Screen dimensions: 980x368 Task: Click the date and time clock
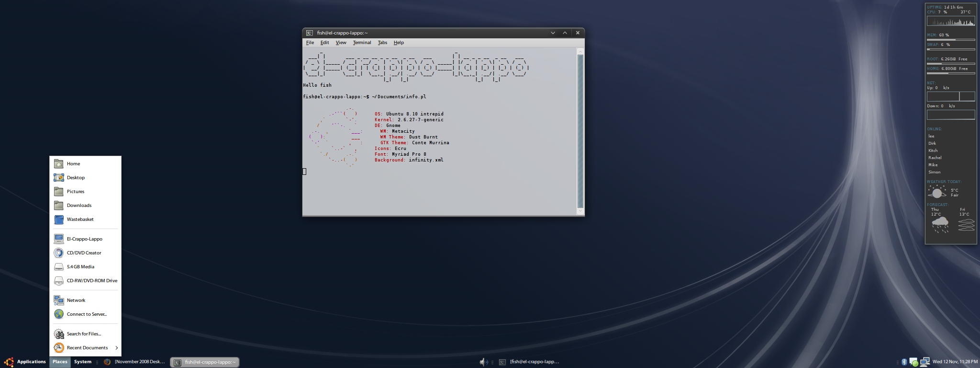pyautogui.click(x=955, y=362)
